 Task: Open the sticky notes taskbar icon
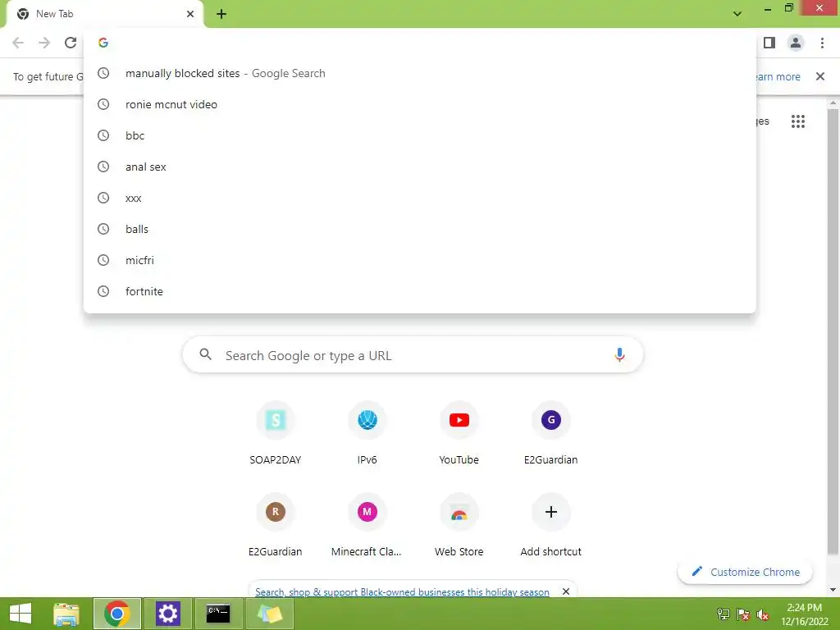point(269,614)
